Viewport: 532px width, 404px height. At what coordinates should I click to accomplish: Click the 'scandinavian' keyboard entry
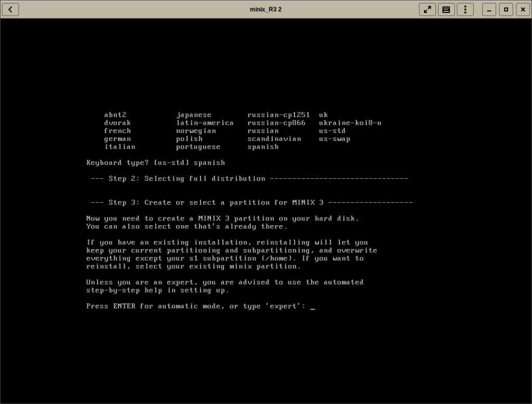click(274, 139)
